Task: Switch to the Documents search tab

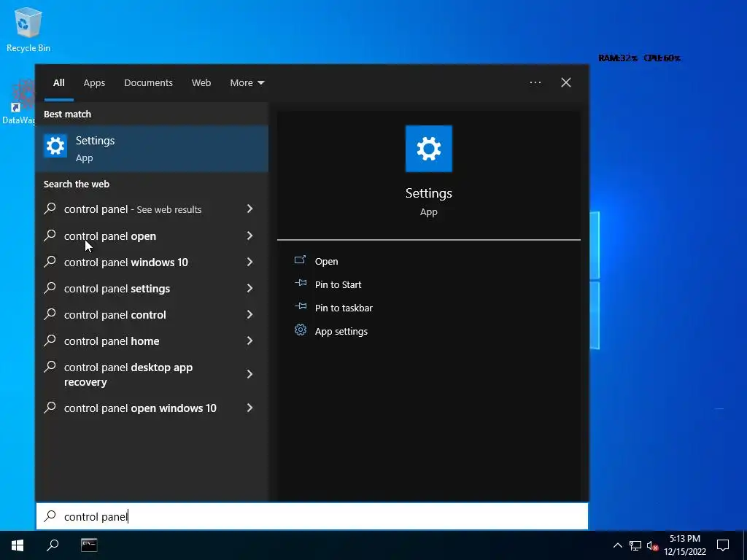Action: [x=149, y=83]
